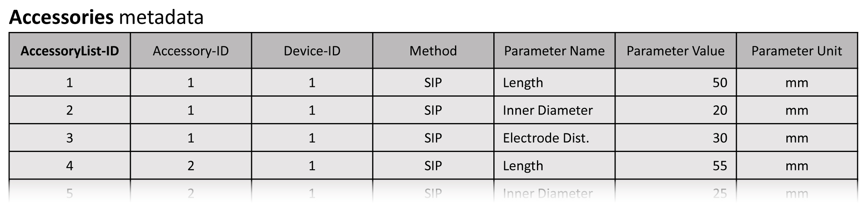Click the Device-ID column header
The image size is (868, 212).
click(x=312, y=51)
